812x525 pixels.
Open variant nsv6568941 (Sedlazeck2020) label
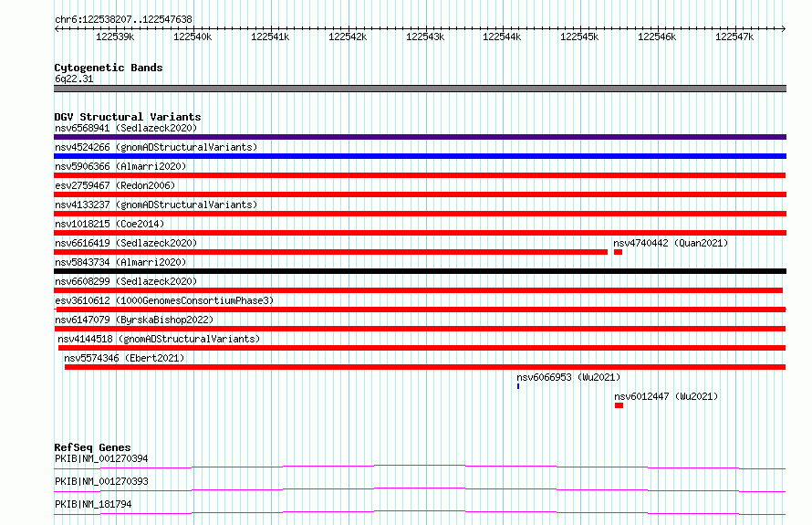tap(126, 128)
